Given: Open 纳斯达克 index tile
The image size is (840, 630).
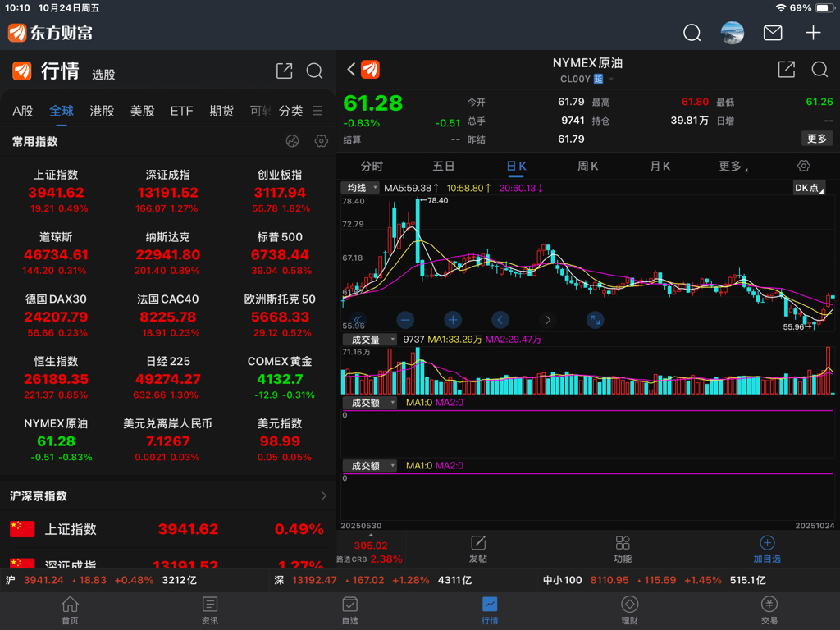Looking at the screenshot, I should pyautogui.click(x=167, y=253).
